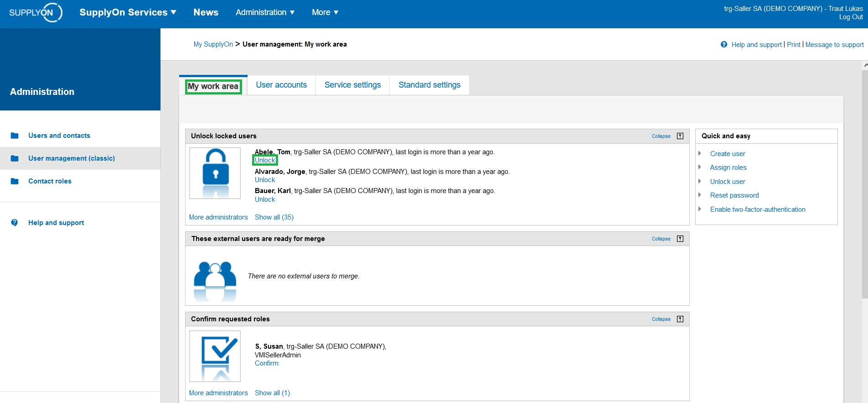Click the SupplyOn logo
868x403 pixels.
click(x=36, y=12)
